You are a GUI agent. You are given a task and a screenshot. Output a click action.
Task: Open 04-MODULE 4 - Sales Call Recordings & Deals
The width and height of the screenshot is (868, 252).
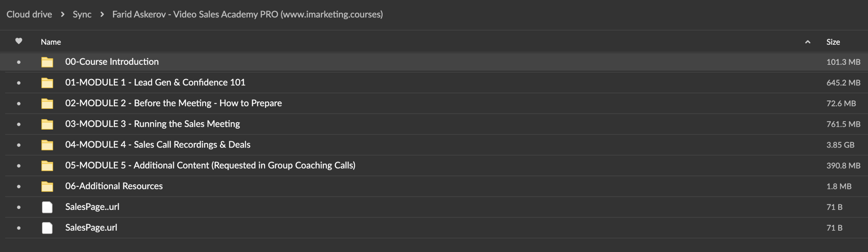point(158,144)
